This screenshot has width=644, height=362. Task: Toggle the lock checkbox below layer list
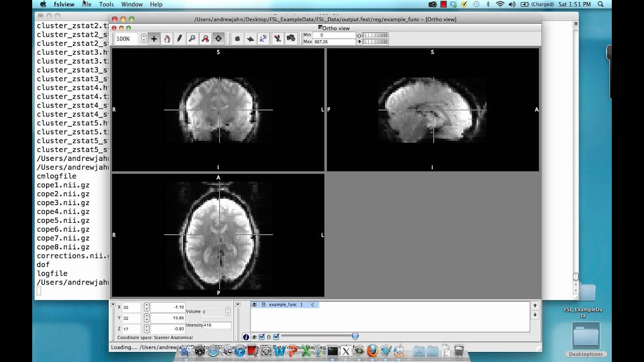coord(276,337)
